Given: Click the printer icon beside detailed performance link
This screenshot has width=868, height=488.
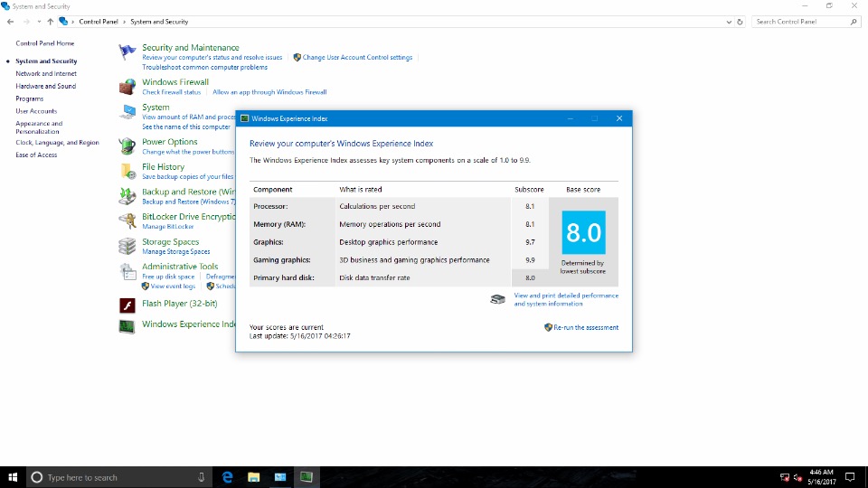Looking at the screenshot, I should coord(497,299).
